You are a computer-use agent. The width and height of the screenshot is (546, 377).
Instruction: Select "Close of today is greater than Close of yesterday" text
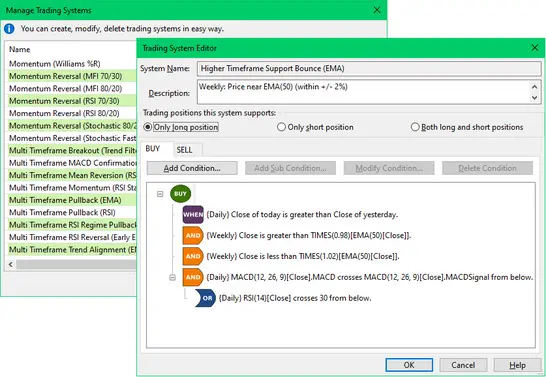pos(314,214)
